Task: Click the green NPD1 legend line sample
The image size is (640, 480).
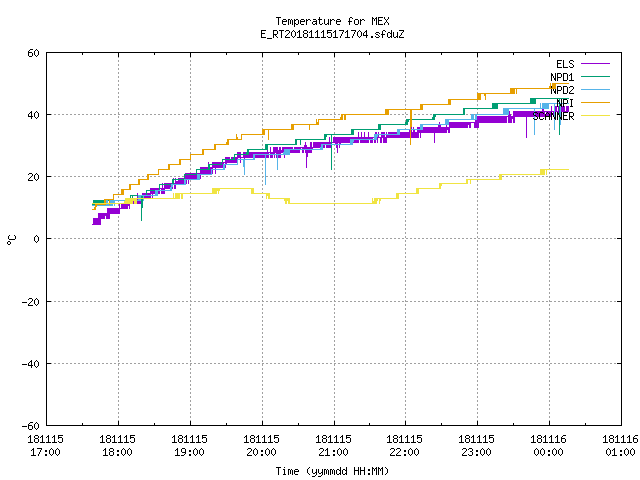Action: point(595,76)
